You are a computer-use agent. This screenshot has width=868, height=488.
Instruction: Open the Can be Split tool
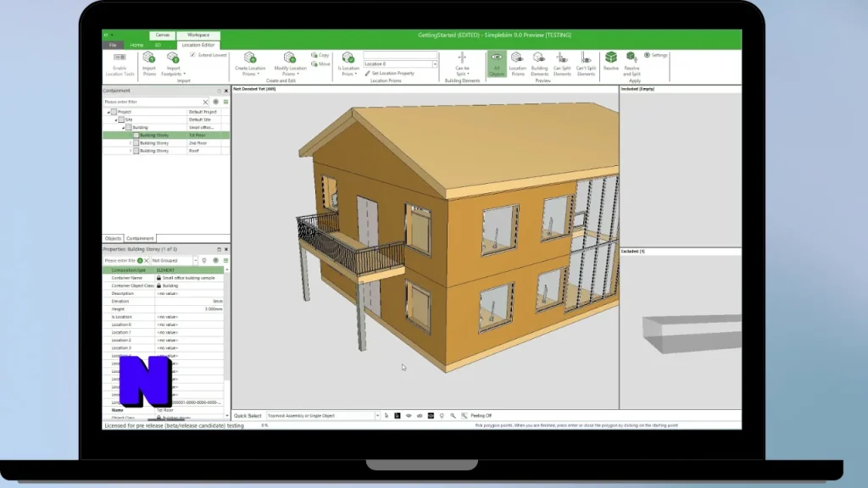click(x=462, y=64)
